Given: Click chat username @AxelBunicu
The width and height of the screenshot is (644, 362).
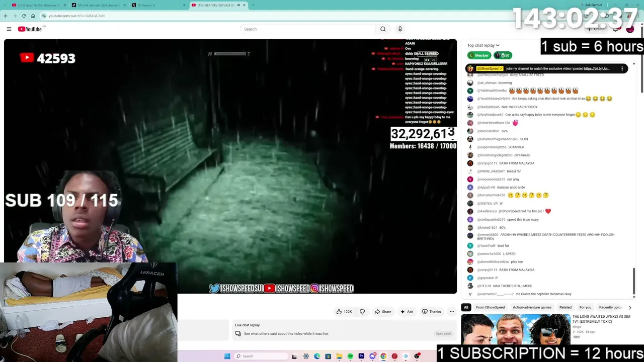Looking at the screenshot, I should [487, 211].
